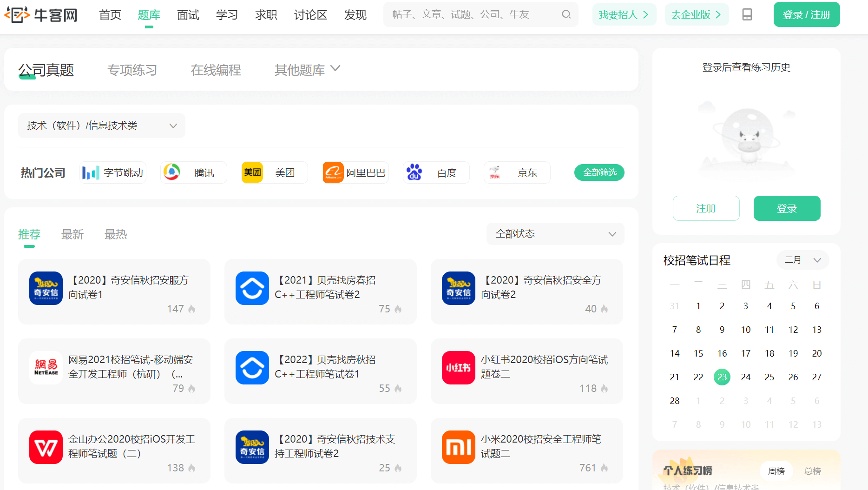Click flame icon next to 75
This screenshot has height=490, width=868.
tap(398, 309)
